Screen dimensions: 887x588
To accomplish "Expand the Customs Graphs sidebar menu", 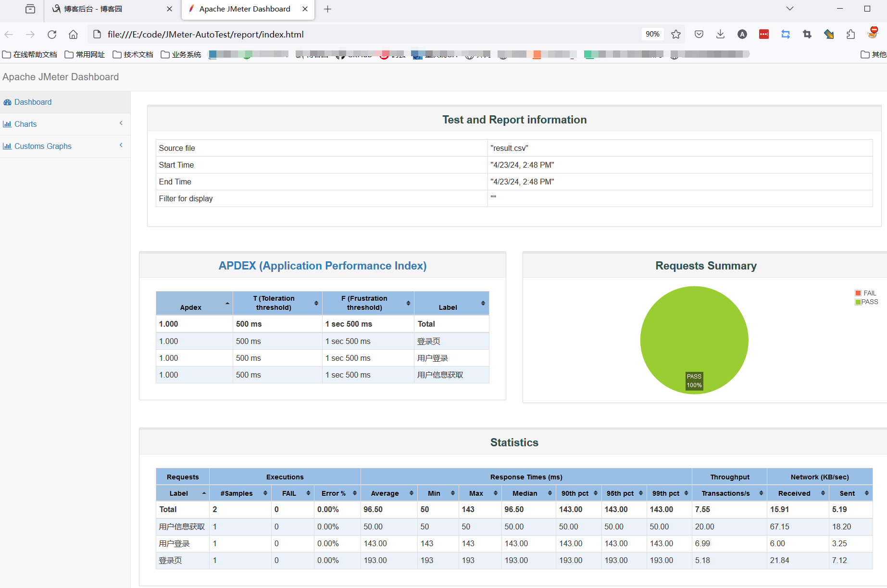I will pos(65,146).
